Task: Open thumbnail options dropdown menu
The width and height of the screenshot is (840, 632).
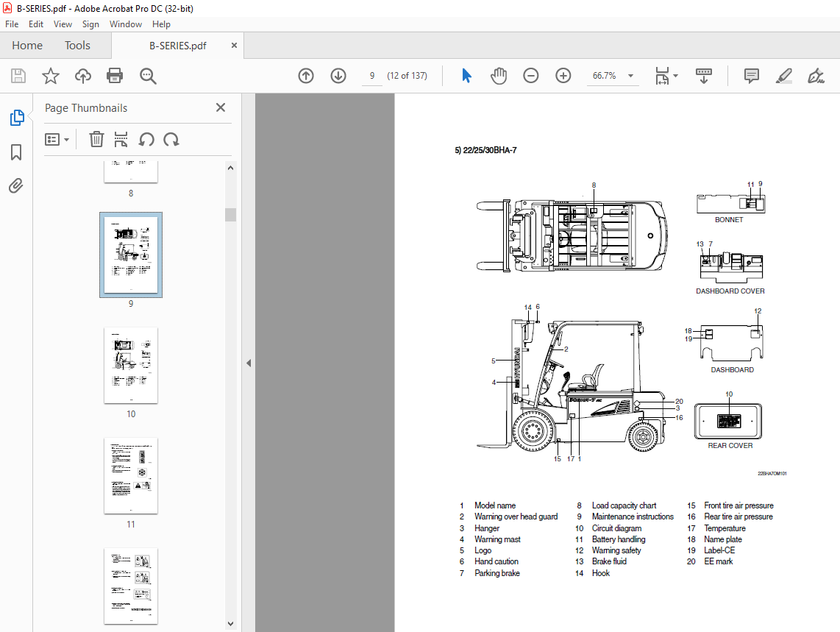Action: pos(57,139)
